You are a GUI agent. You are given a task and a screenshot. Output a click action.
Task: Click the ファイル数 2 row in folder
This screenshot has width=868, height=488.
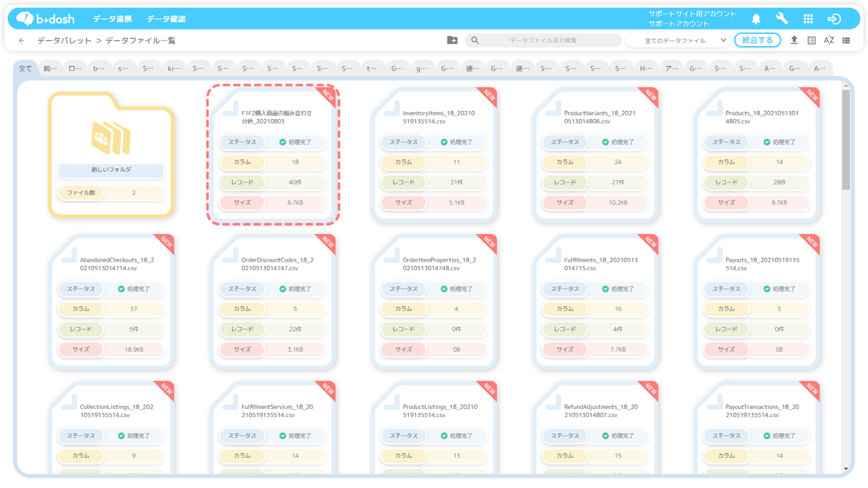tap(111, 193)
